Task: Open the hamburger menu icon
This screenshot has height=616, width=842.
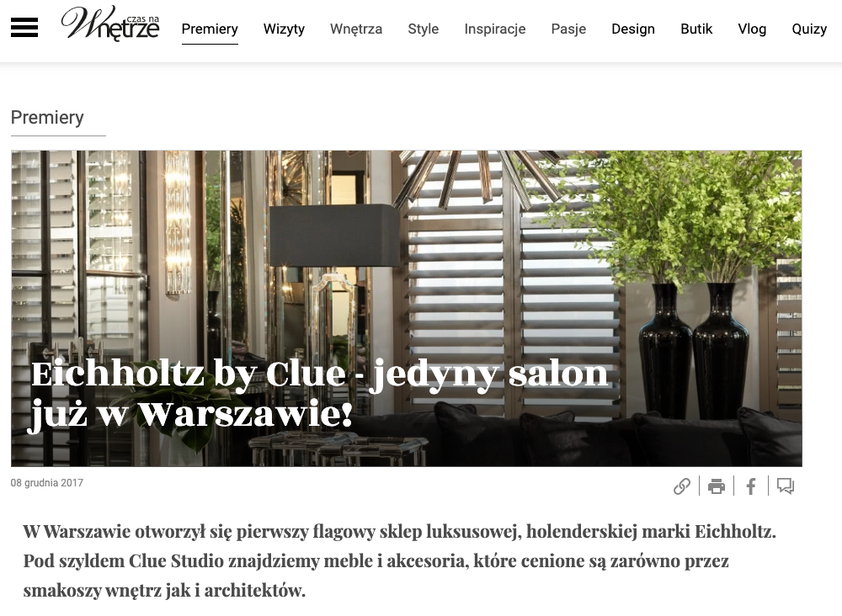Action: coord(24,28)
